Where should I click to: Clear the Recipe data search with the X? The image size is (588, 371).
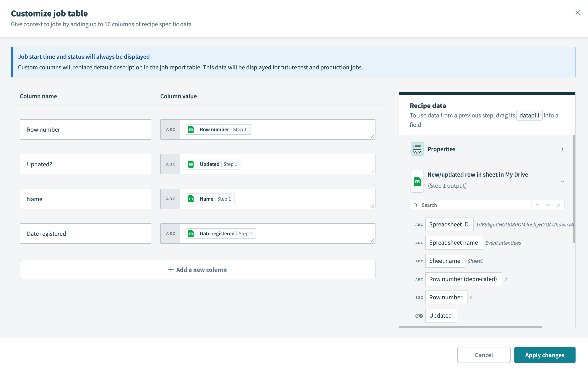click(559, 205)
